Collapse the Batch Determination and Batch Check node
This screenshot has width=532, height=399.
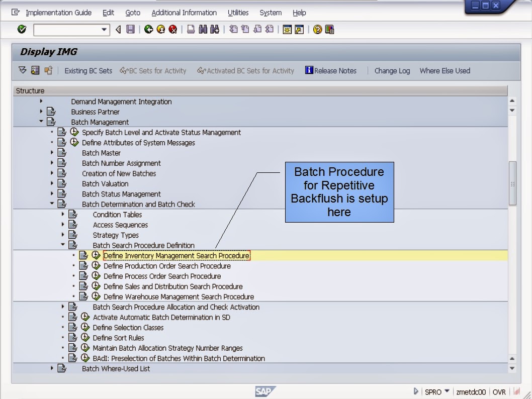(53, 204)
